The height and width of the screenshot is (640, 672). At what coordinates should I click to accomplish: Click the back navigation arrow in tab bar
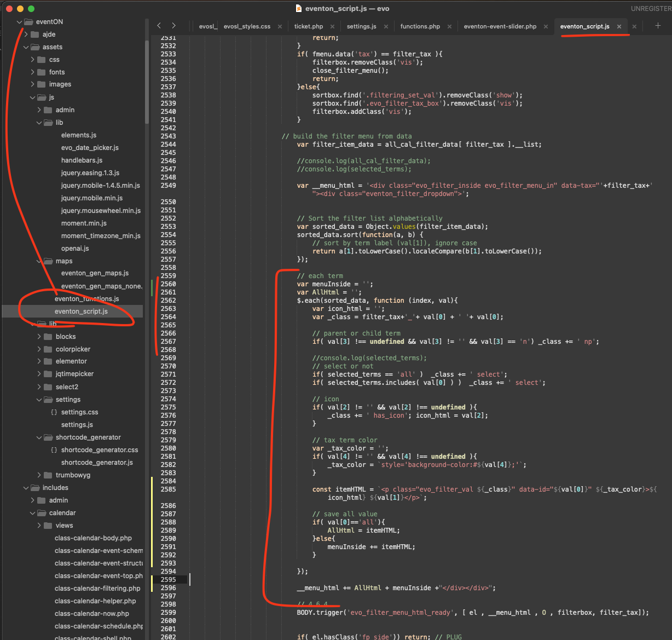point(159,26)
